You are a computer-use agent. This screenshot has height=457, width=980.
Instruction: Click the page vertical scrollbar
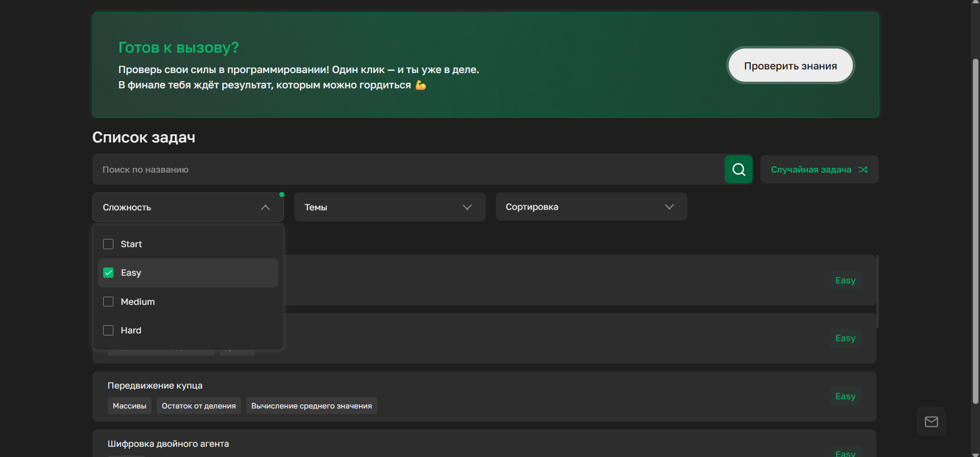point(975,230)
